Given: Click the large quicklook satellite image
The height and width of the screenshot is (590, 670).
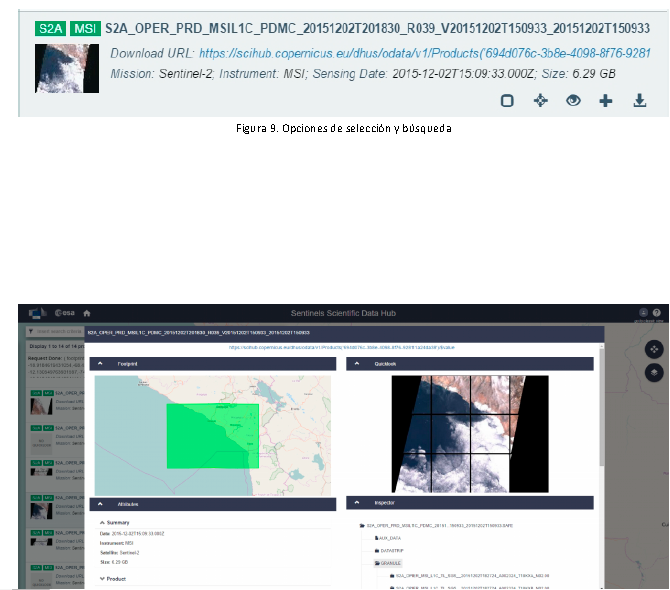Looking at the screenshot, I should [x=470, y=434].
